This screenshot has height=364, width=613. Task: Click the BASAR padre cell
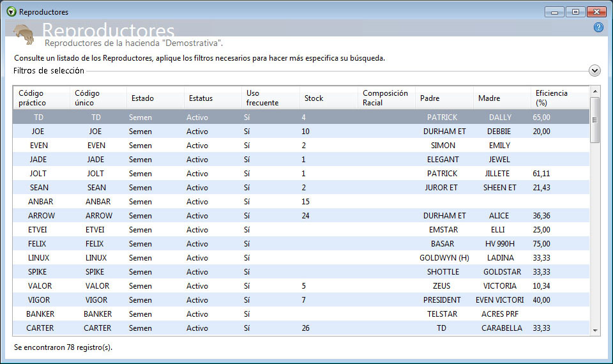pyautogui.click(x=443, y=244)
